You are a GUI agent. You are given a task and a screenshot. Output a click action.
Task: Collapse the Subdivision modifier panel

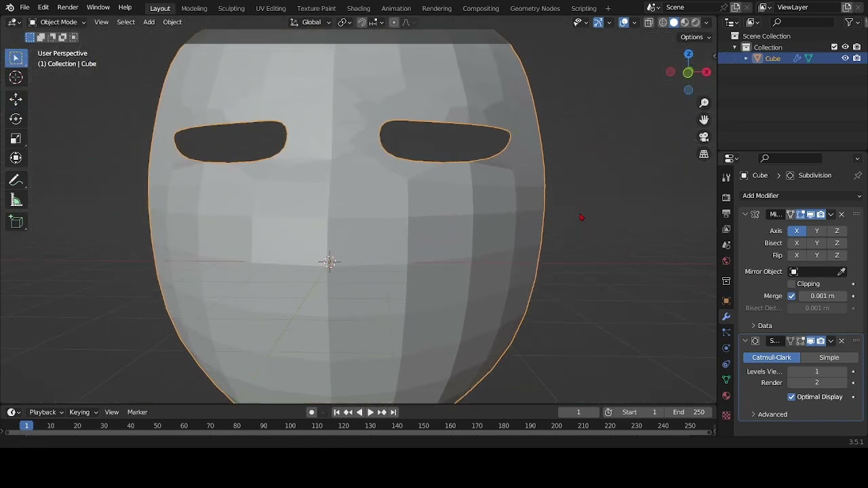tap(745, 341)
